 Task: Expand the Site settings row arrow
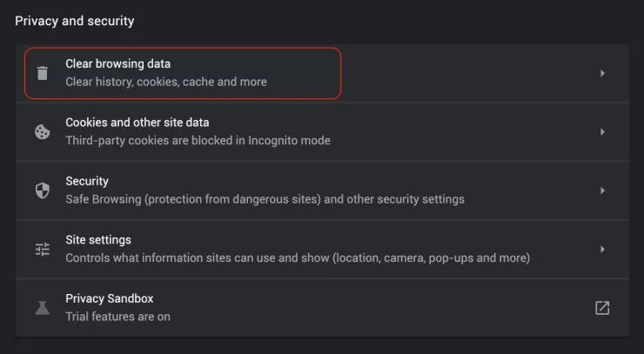coord(601,250)
